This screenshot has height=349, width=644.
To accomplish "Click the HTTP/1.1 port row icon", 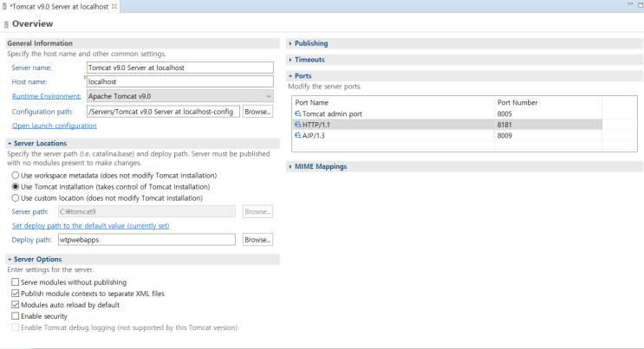I will [x=298, y=125].
